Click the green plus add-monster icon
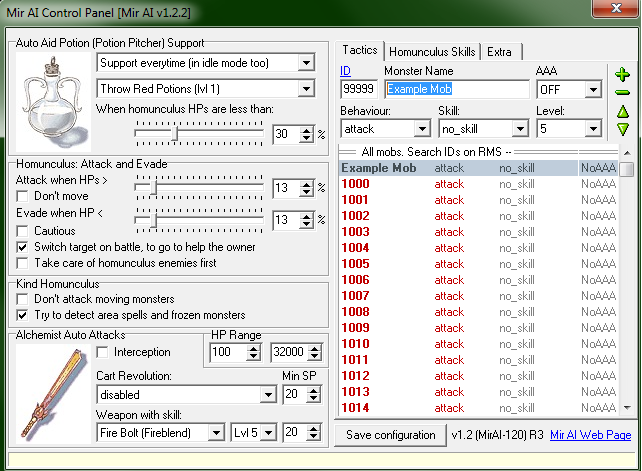Image resolution: width=642 pixels, height=471 pixels. point(622,75)
